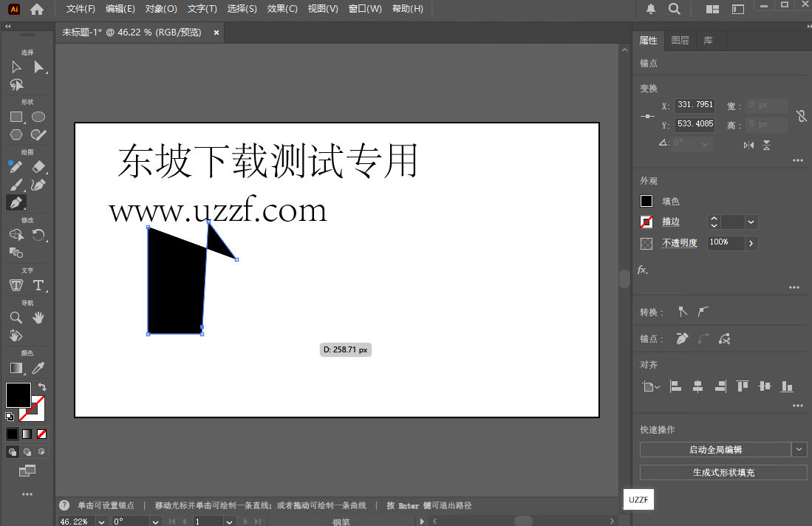This screenshot has width=812, height=526.
Task: Click inside the X coordinate input field
Action: 695,104
